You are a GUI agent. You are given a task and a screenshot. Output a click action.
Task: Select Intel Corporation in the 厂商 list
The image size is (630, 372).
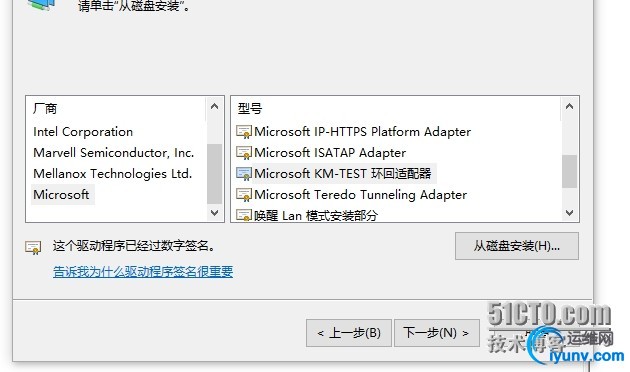[x=83, y=132]
